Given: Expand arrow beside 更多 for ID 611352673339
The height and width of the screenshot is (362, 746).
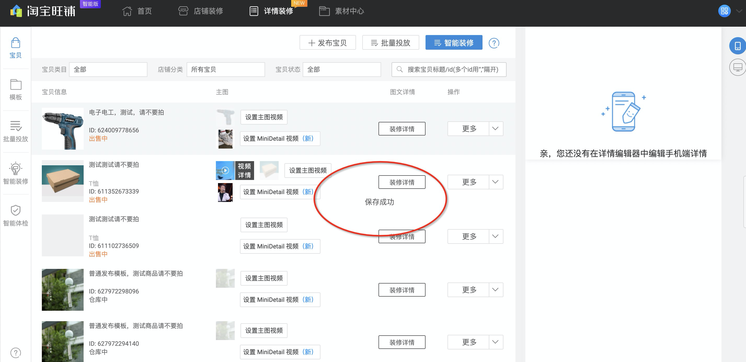Looking at the screenshot, I should point(496,182).
